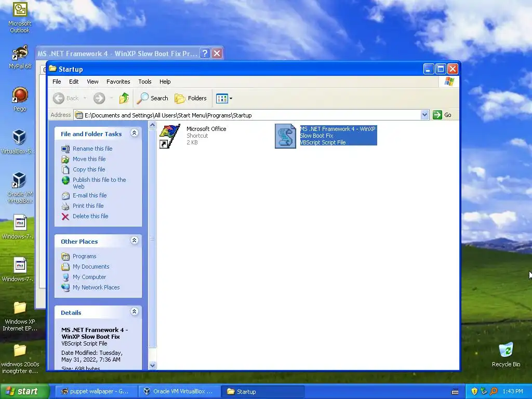Maximize the Startup window
Viewport: 532px width, 399px height.
pos(441,69)
